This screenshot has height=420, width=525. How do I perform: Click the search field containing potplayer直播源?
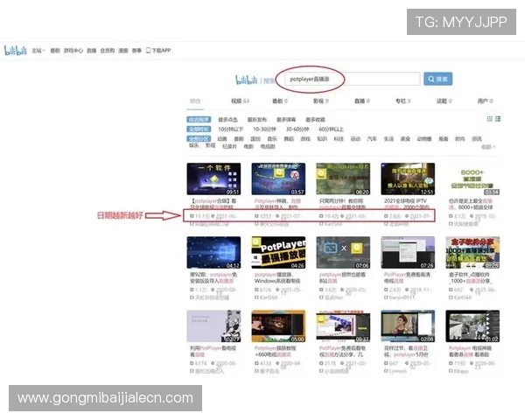350,79
